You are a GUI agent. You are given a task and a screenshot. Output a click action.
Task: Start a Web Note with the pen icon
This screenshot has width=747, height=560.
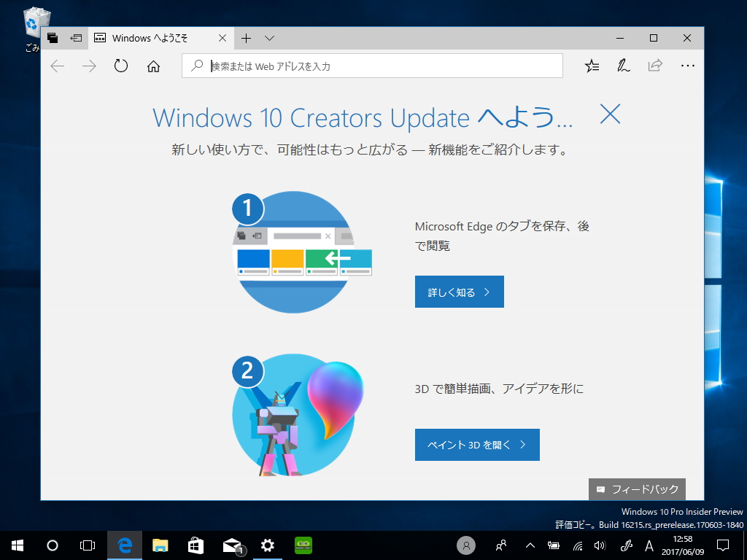click(623, 66)
